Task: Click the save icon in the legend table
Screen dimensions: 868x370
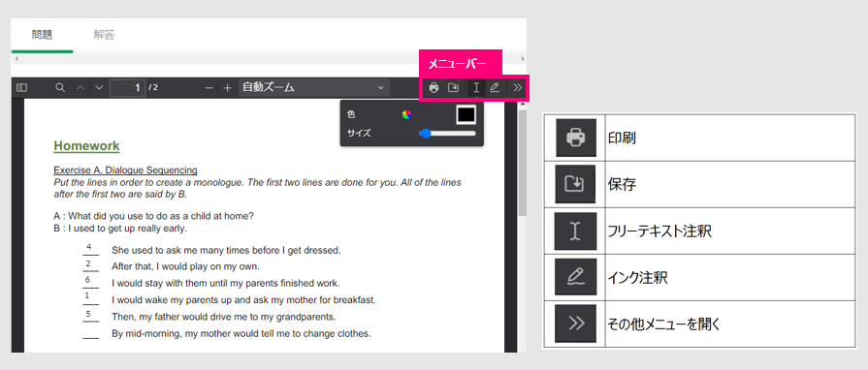Action: pos(576,184)
